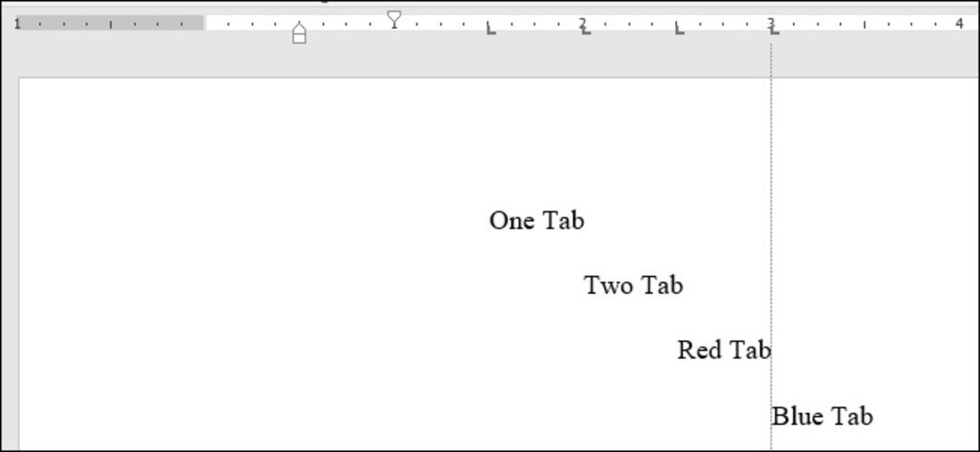
Task: Click the Left Indent square marker
Action: point(299,38)
